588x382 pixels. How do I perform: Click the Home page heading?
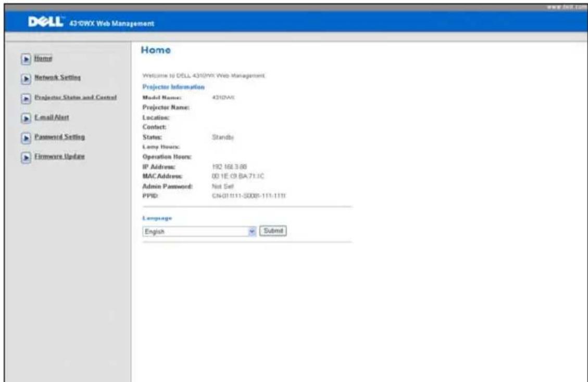[x=156, y=50]
